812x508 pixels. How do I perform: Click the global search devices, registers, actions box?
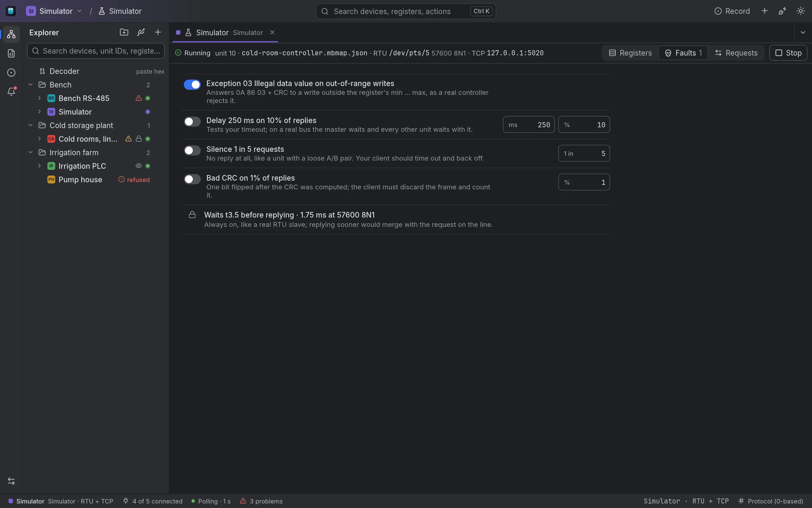(x=406, y=11)
